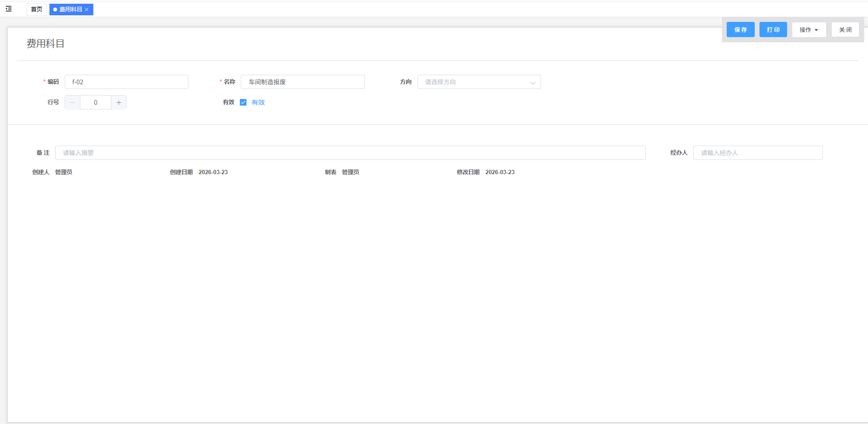The height and width of the screenshot is (424, 868).
Task: Uncheck the 有效 checkbox
Action: coord(243,102)
